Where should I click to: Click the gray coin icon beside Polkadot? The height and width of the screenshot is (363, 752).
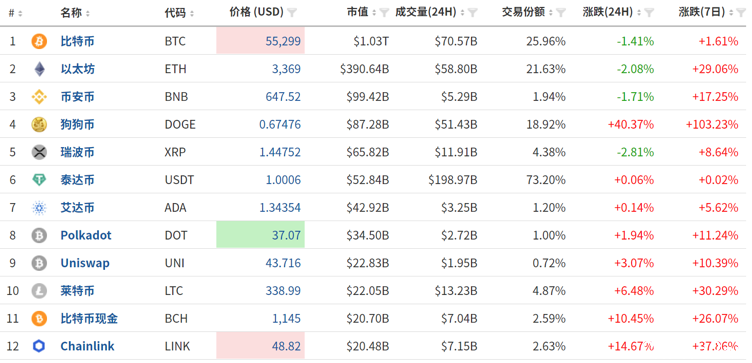tap(39, 235)
